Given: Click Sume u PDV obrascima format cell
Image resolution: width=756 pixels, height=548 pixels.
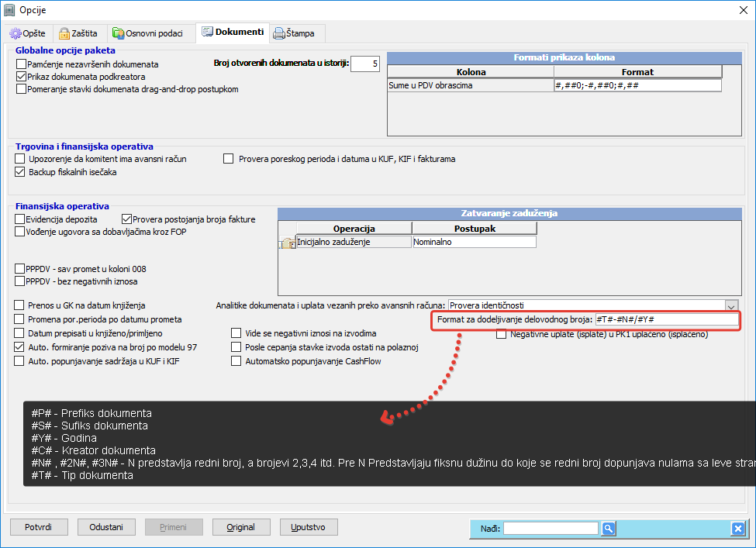Looking at the screenshot, I should pyautogui.click(x=637, y=85).
